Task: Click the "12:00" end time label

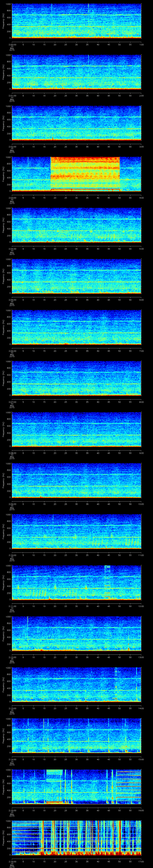Action: click(x=141, y=606)
